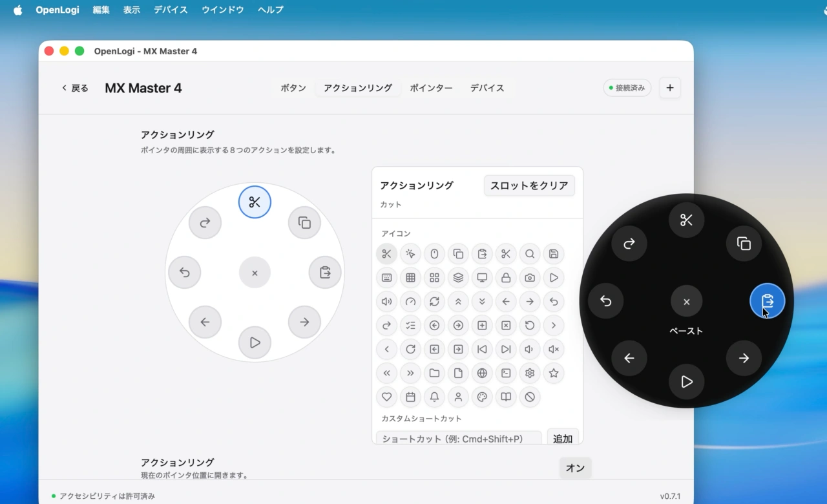Image resolution: width=827 pixels, height=504 pixels.
Task: Choose the circled right arrow icon
Action: point(458,326)
